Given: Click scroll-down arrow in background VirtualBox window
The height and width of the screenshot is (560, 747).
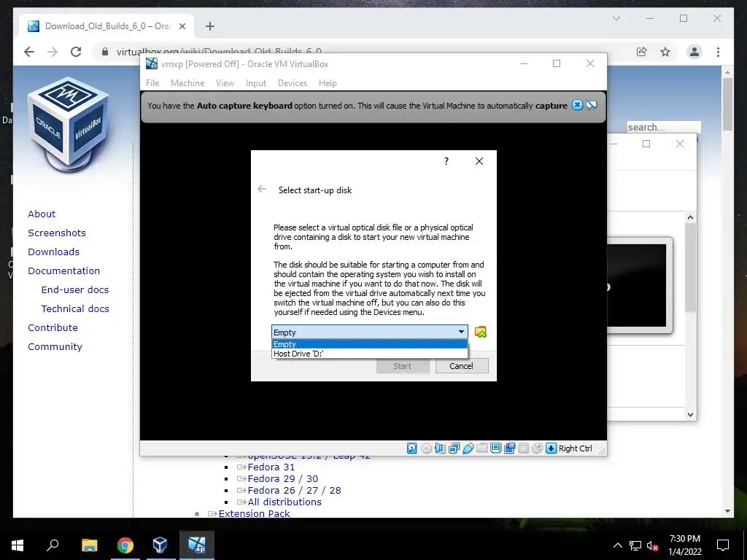Looking at the screenshot, I should pyautogui.click(x=690, y=414).
